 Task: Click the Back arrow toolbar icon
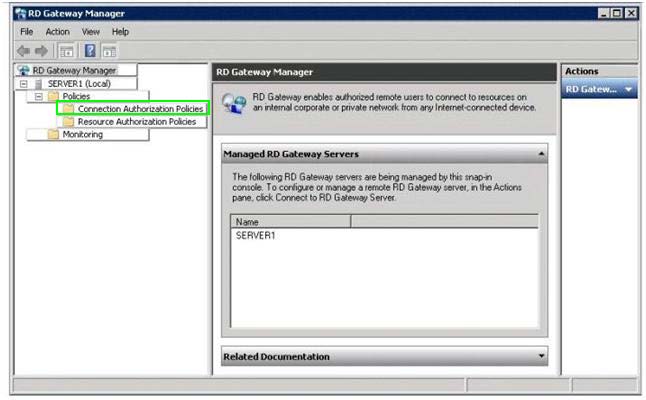(23, 51)
